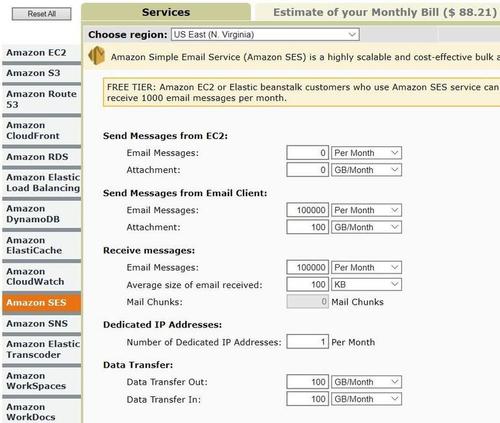Open Data Transfer In GB/Month dropdown
The width and height of the screenshot is (500, 423).
366,399
